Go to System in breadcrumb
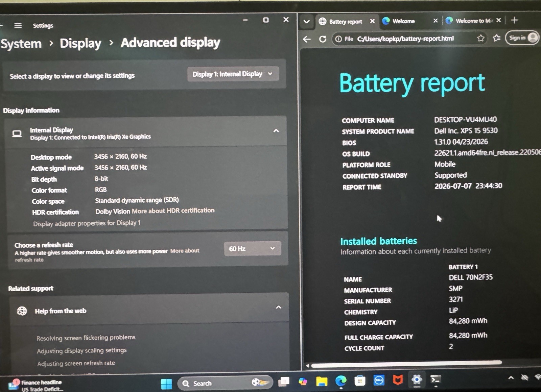Image resolution: width=541 pixels, height=392 pixels. tap(21, 44)
